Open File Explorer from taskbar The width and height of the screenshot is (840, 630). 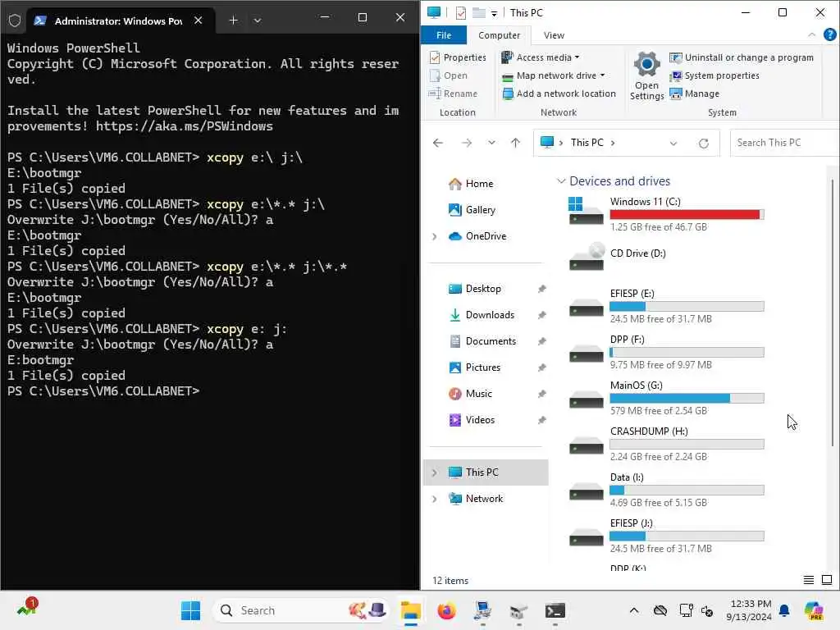tap(410, 610)
